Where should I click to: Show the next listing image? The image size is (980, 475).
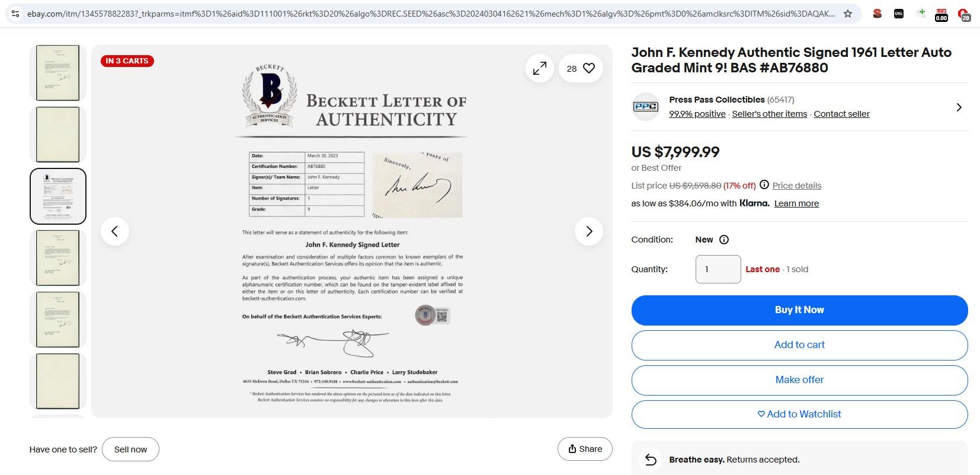pyautogui.click(x=588, y=231)
